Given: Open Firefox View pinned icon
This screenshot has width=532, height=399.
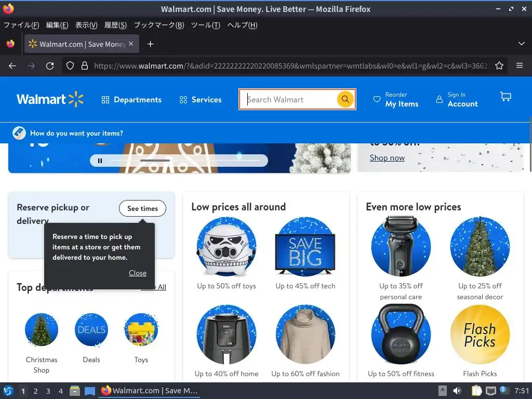Looking at the screenshot, I should pos(10,44).
